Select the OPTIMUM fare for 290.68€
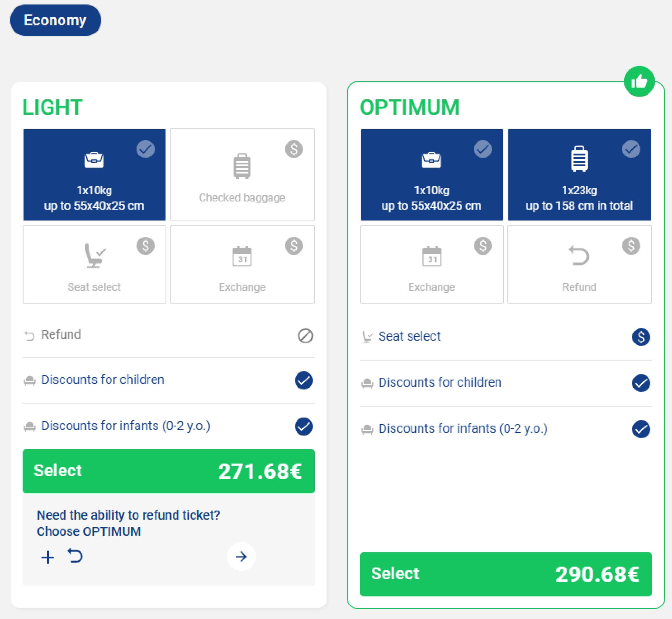Viewport: 672px width, 619px height. (x=505, y=574)
